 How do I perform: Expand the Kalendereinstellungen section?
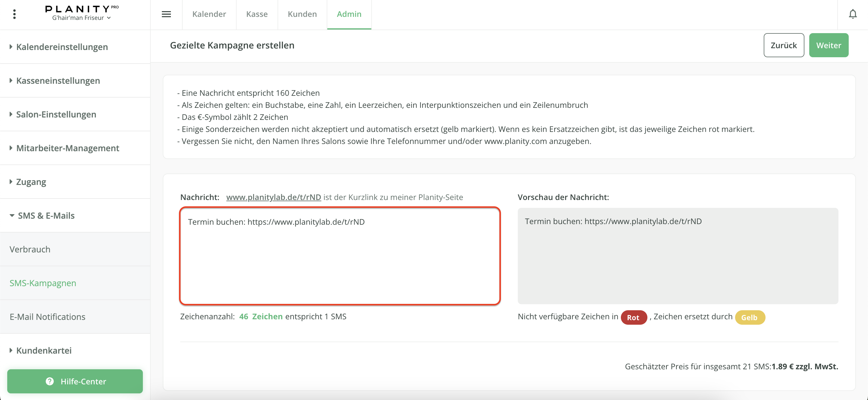pyautogui.click(x=62, y=47)
